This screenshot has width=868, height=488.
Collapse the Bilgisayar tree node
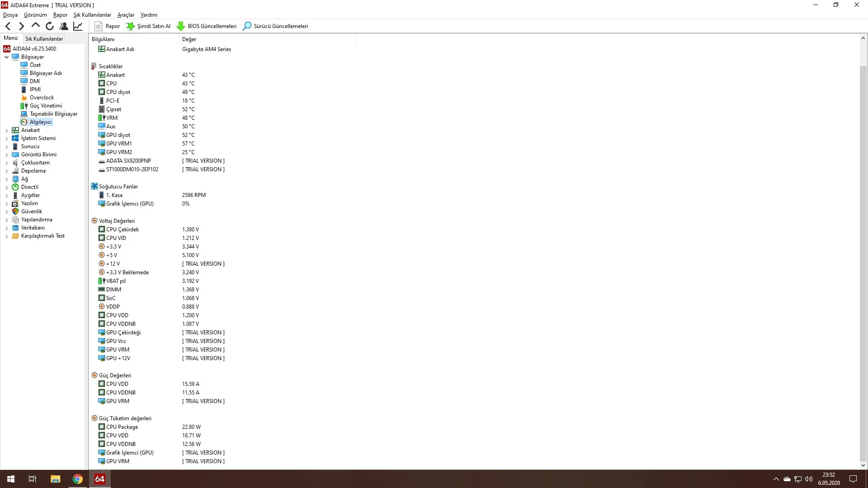(6, 57)
